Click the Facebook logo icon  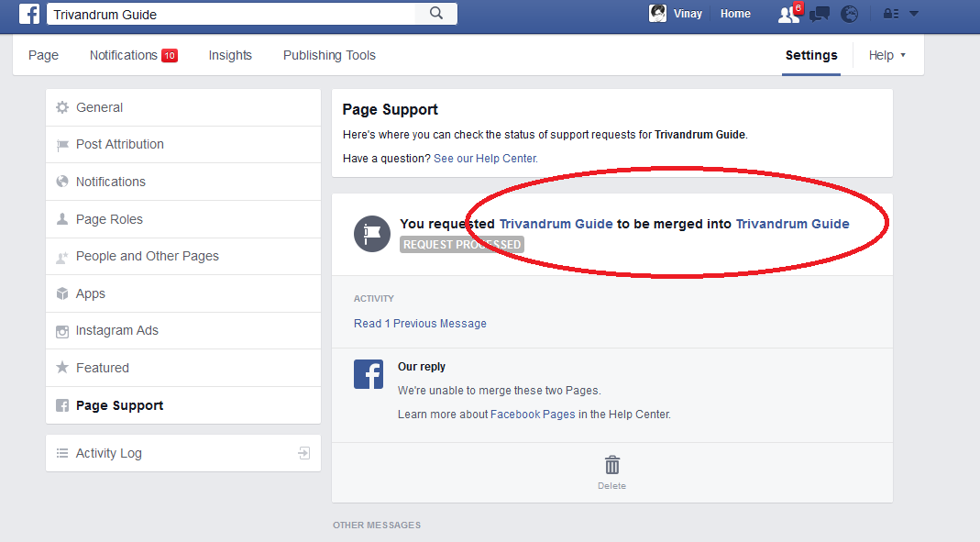click(x=29, y=14)
